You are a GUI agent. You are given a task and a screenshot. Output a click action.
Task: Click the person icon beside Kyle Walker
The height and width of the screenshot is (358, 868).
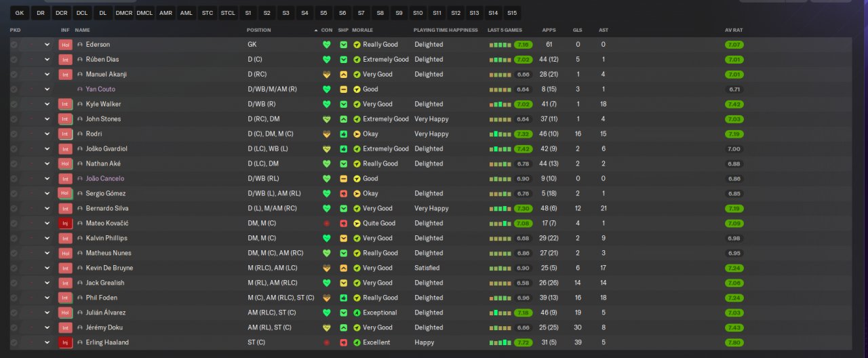pos(80,104)
